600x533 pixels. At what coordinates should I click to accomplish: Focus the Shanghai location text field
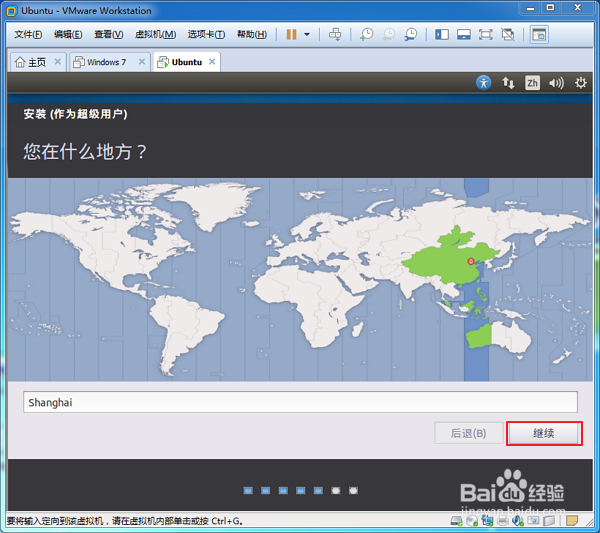coord(300,402)
